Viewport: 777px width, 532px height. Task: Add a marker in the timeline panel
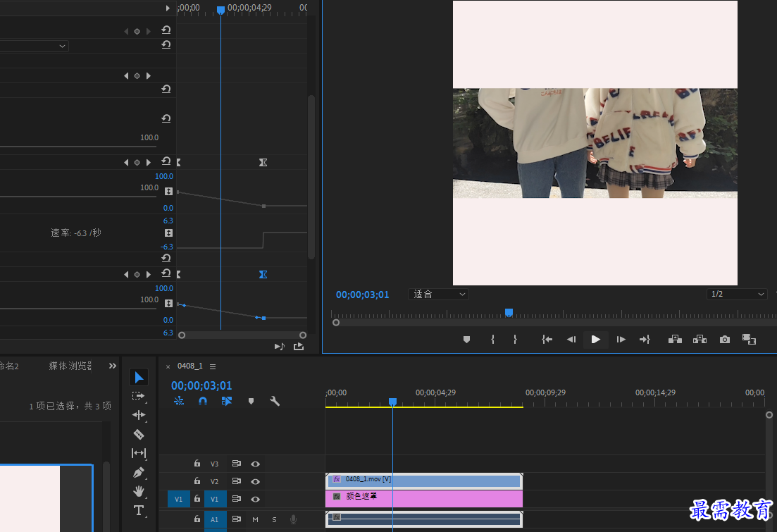251,401
